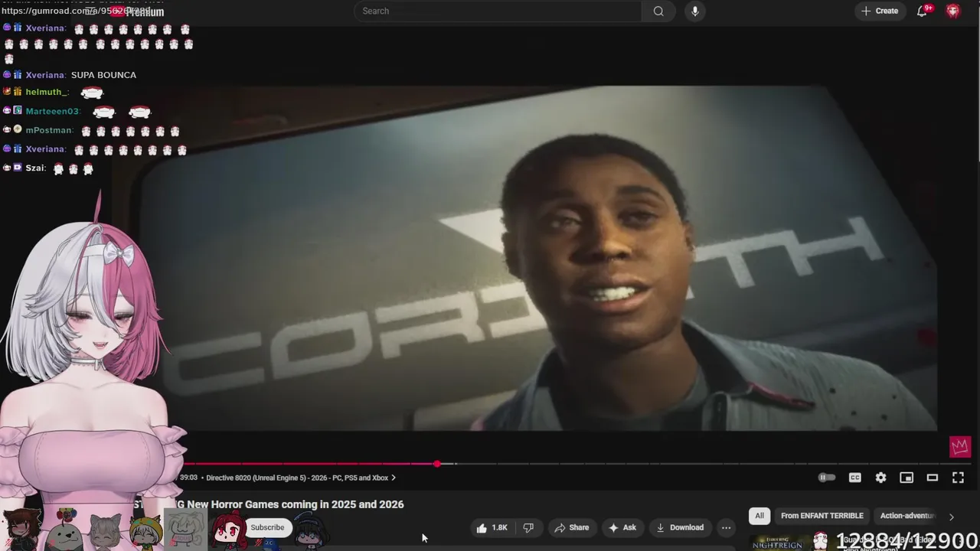The height and width of the screenshot is (551, 980).
Task: Click the red progress bar scrubber
Action: pos(437,464)
